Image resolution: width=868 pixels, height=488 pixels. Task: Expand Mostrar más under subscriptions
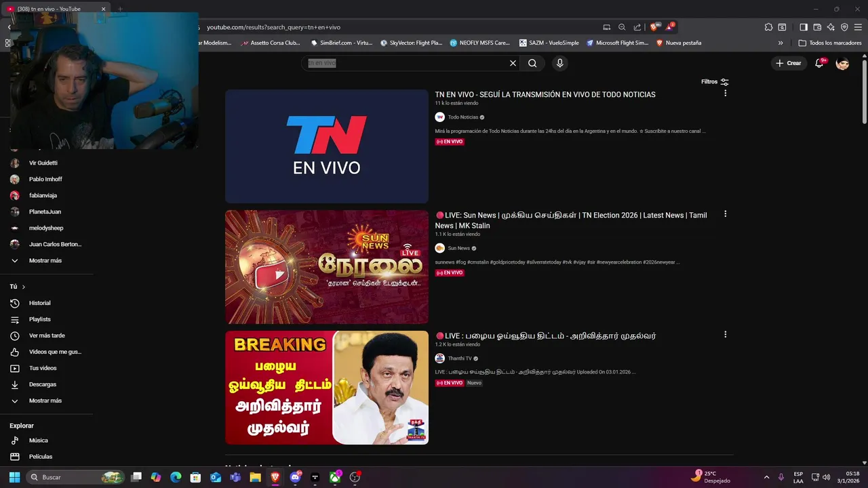[x=46, y=261]
